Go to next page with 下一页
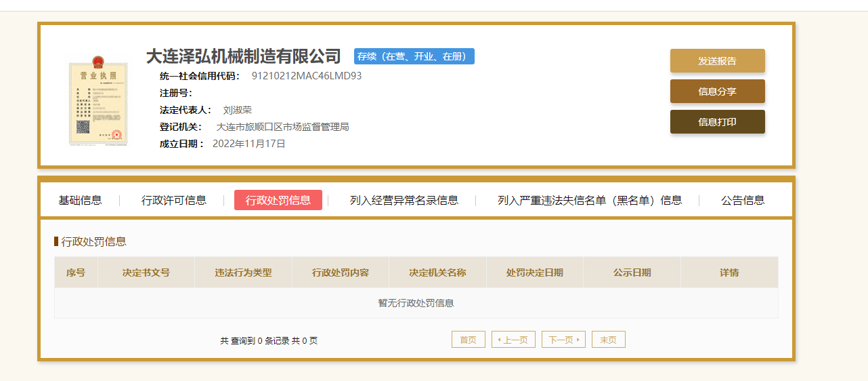 [563, 340]
